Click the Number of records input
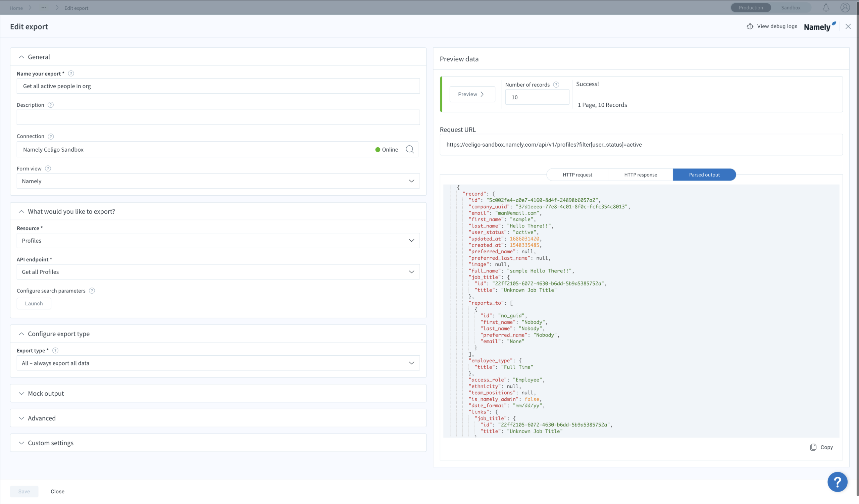 (x=537, y=97)
